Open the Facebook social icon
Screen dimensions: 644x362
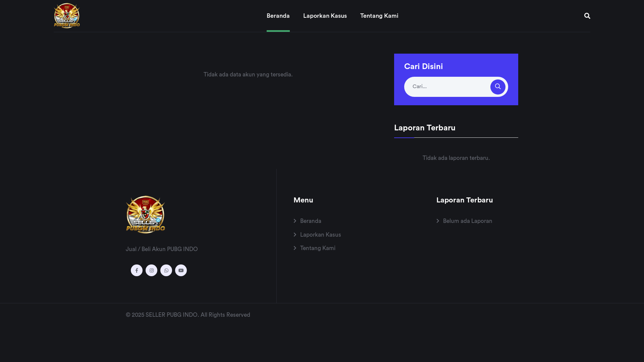coord(137,270)
